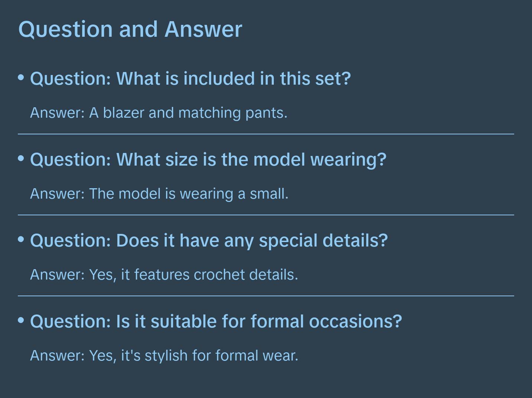
Task: Click the "Question and Answer" heading
Action: [130, 29]
